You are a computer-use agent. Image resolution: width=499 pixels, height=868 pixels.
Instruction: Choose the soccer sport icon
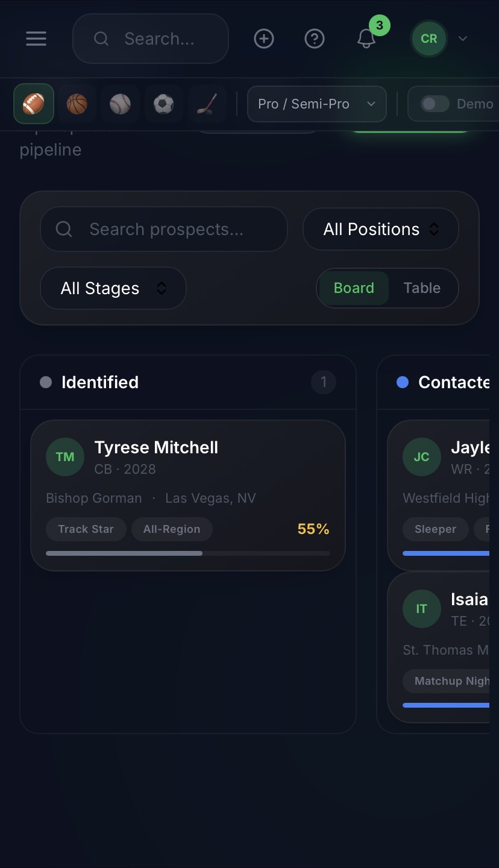[163, 104]
